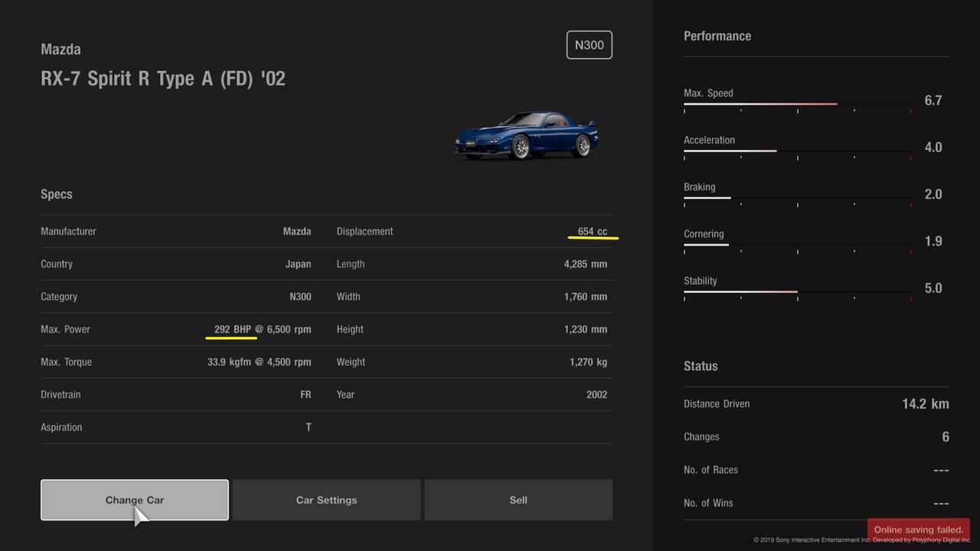Click the 'T' aspiration value
The image size is (980, 551).
[x=309, y=428]
